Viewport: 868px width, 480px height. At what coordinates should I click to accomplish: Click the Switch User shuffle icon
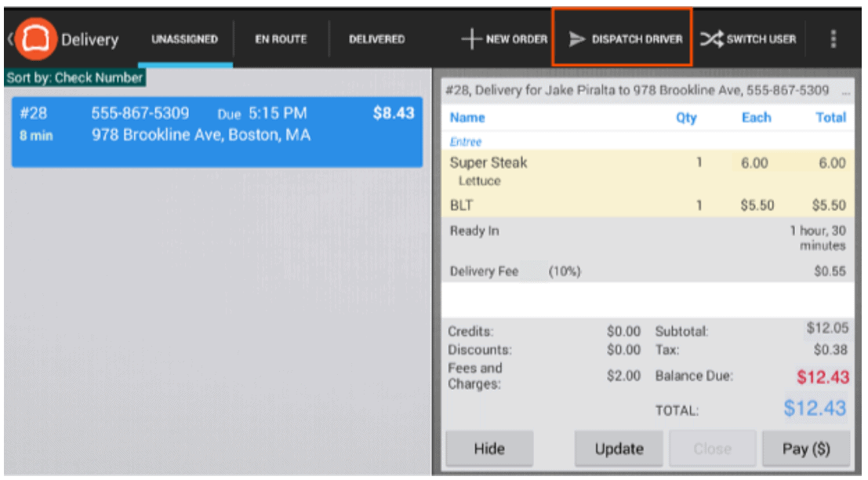pyautogui.click(x=711, y=39)
